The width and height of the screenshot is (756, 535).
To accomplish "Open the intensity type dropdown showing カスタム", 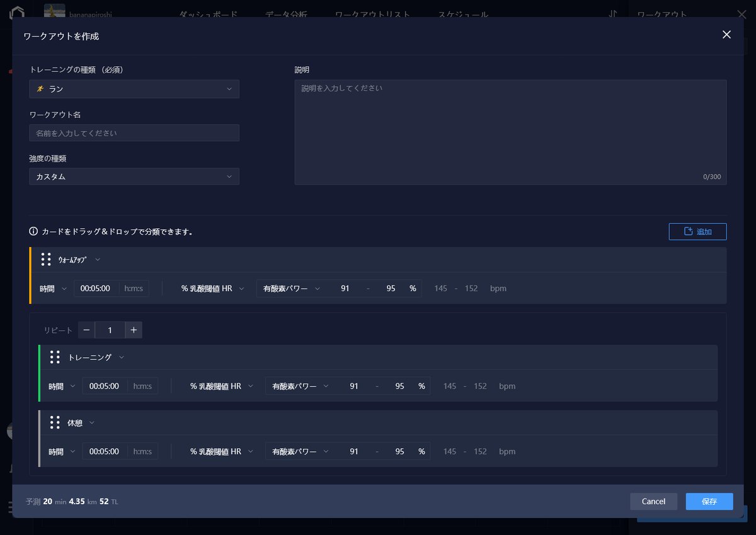I will click(134, 176).
